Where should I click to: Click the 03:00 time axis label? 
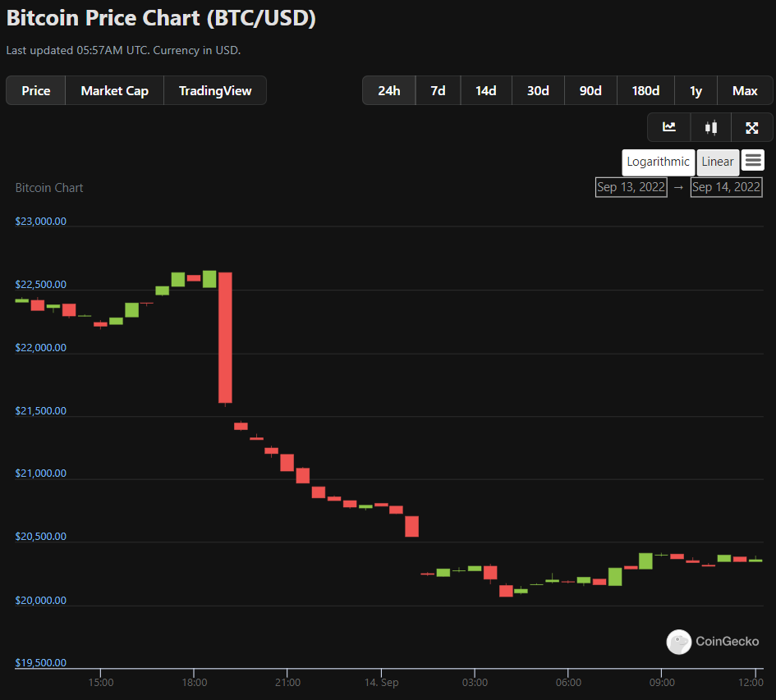point(475,683)
